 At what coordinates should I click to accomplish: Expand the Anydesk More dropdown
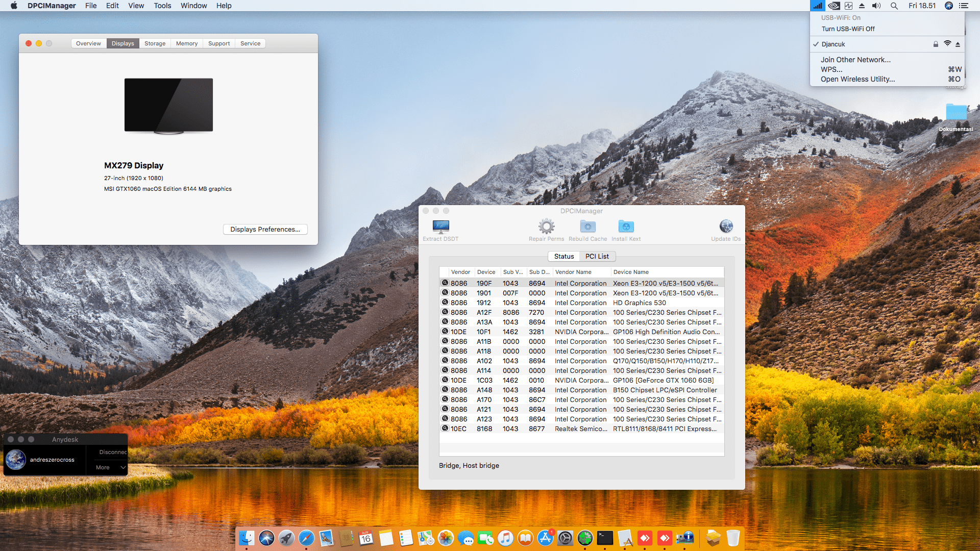pyautogui.click(x=111, y=467)
